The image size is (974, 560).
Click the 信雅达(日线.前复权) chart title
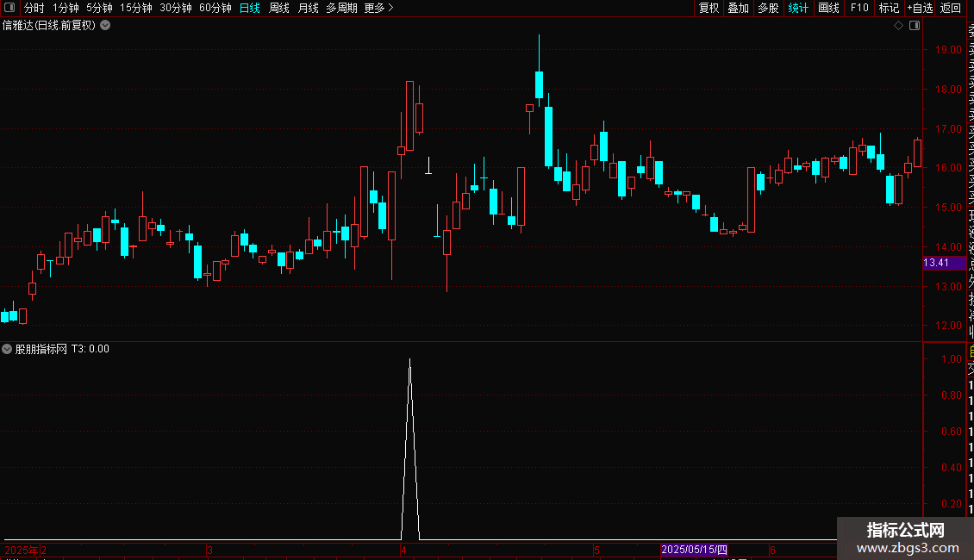pos(49,26)
